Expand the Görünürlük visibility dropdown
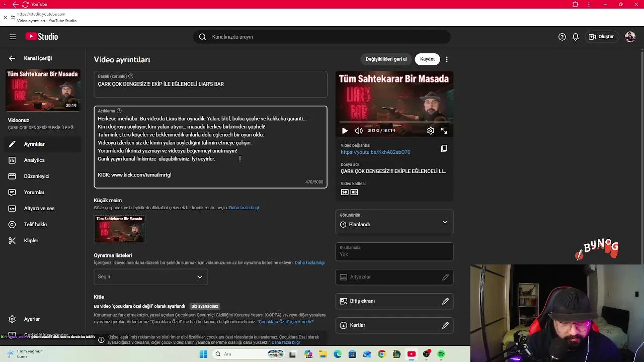This screenshot has height=362, width=644. click(394, 222)
